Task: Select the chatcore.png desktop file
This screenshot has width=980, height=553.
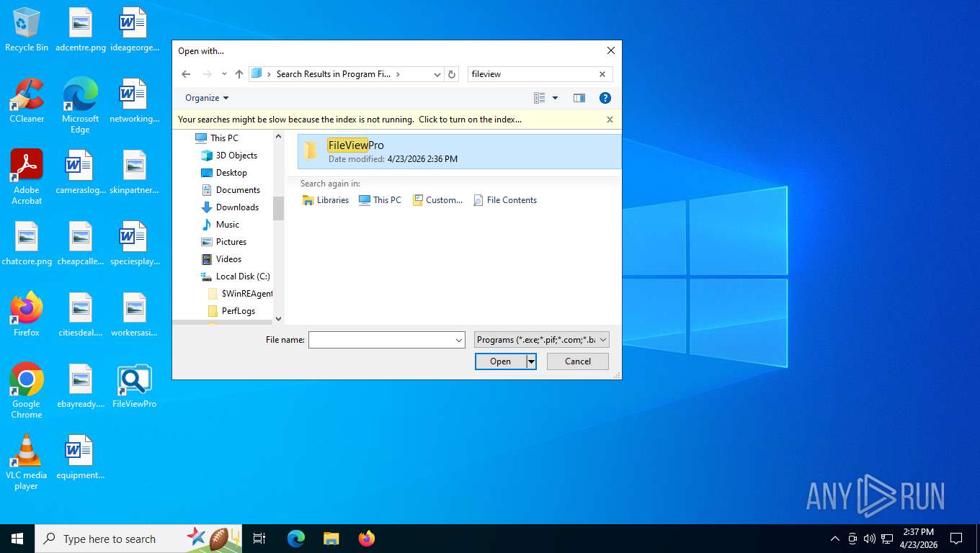Action: point(27,243)
